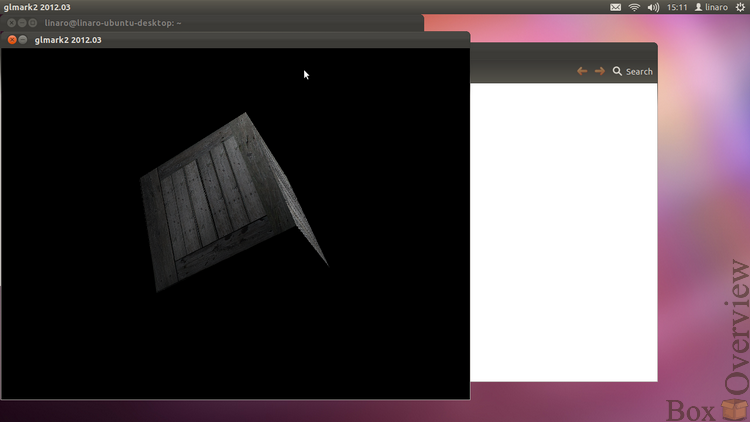Open the Wi-Fi network indicator
750x422 pixels.
(x=634, y=7)
